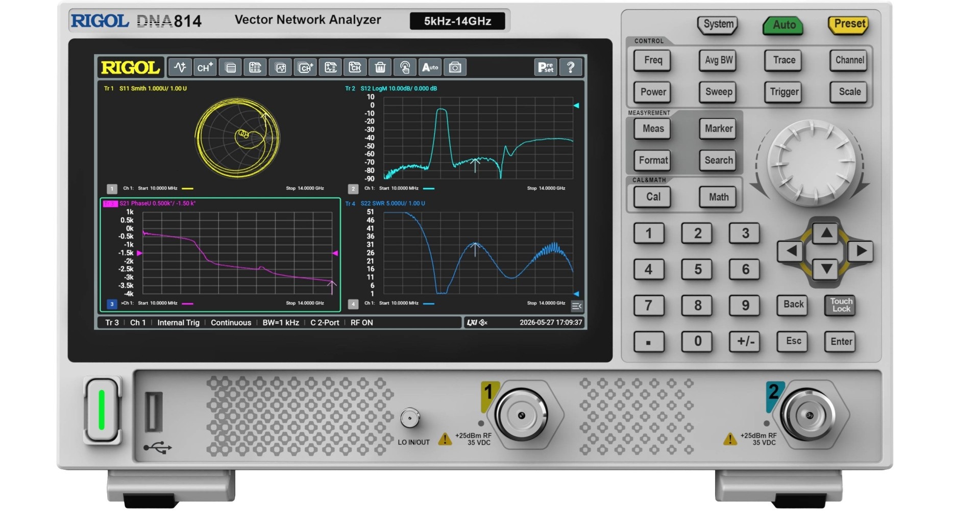Tap the RIGOL logo on the touchscreen
Screen dimensions: 980x513
click(x=131, y=67)
